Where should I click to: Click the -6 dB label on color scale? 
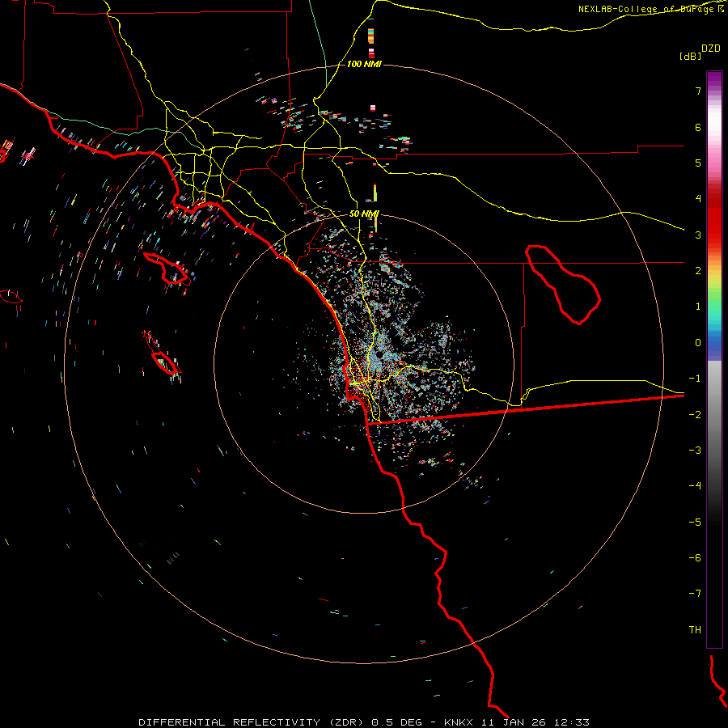[695, 558]
